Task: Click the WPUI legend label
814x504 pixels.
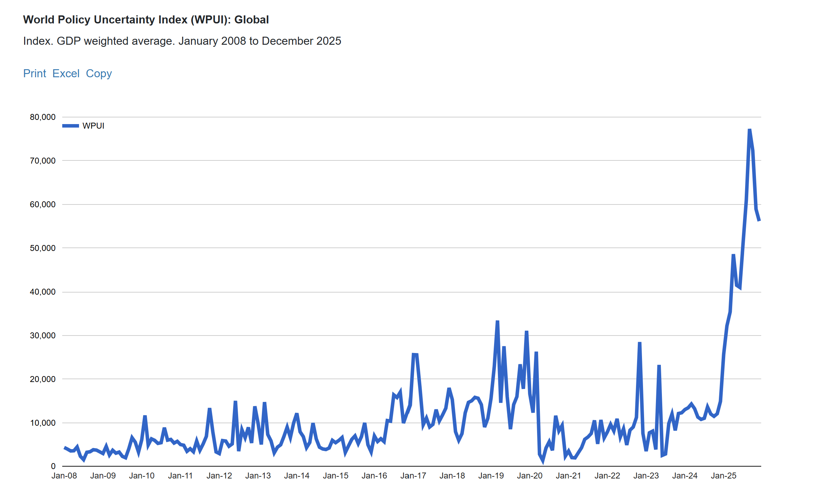Action: click(93, 126)
